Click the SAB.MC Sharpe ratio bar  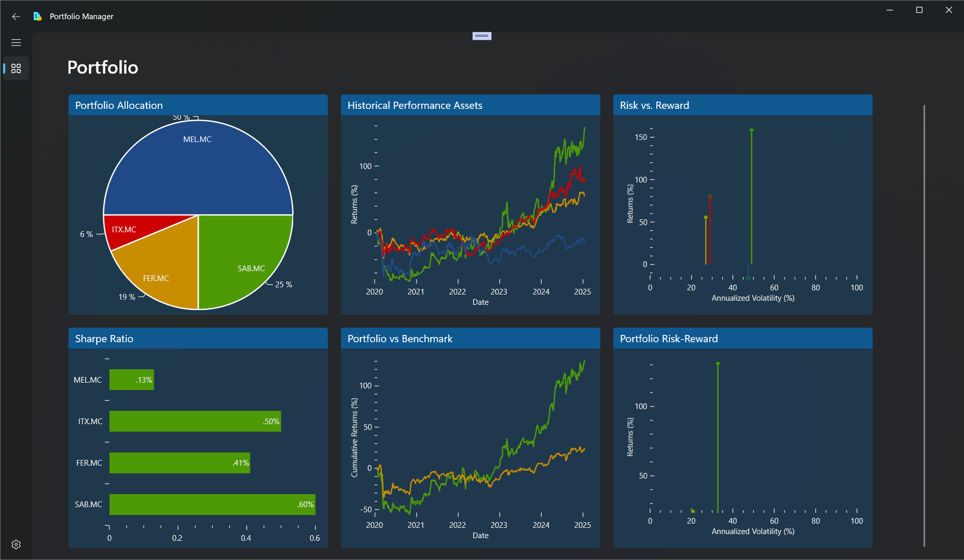[x=212, y=505]
